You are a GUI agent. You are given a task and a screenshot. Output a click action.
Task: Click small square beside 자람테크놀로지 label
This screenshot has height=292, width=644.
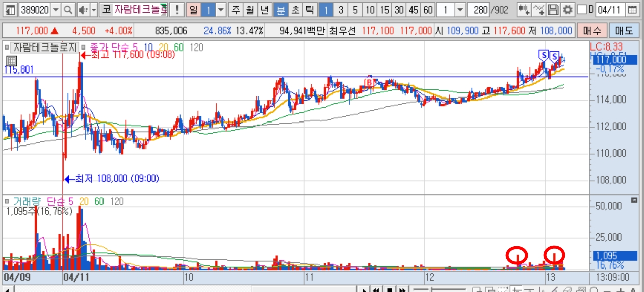click(x=7, y=47)
